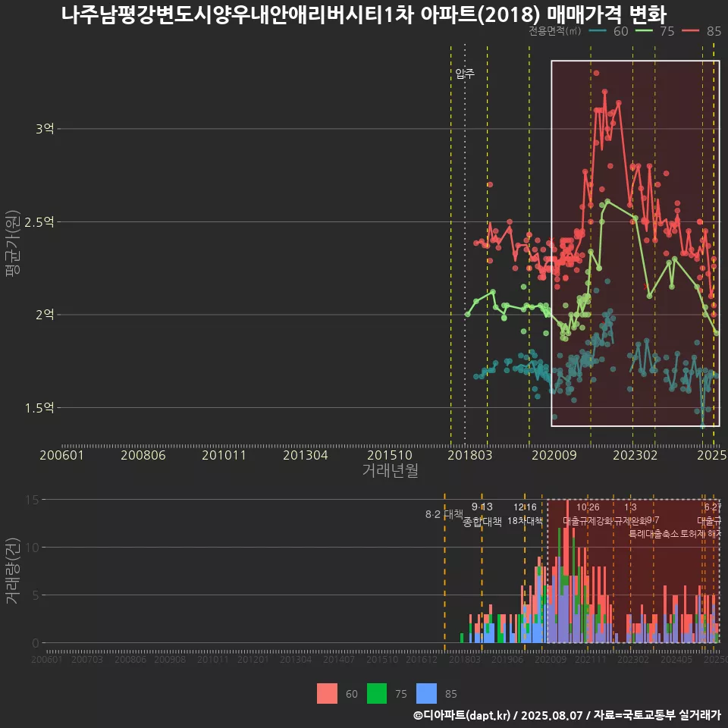Click '202009' on the price chart axis
The image size is (728, 728).
pyautogui.click(x=554, y=455)
